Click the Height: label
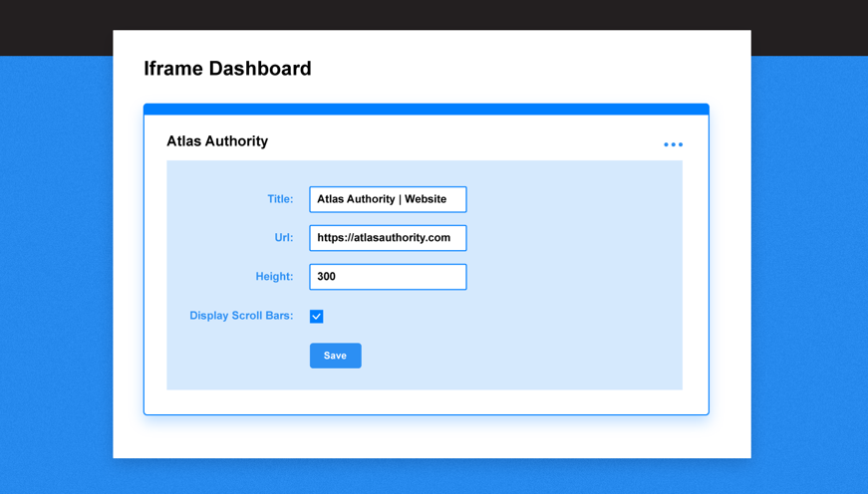 tap(275, 277)
